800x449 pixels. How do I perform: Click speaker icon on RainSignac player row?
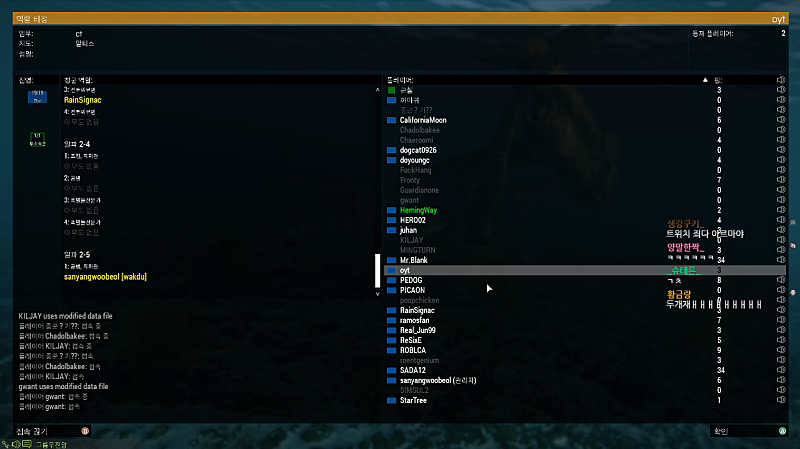point(781,310)
